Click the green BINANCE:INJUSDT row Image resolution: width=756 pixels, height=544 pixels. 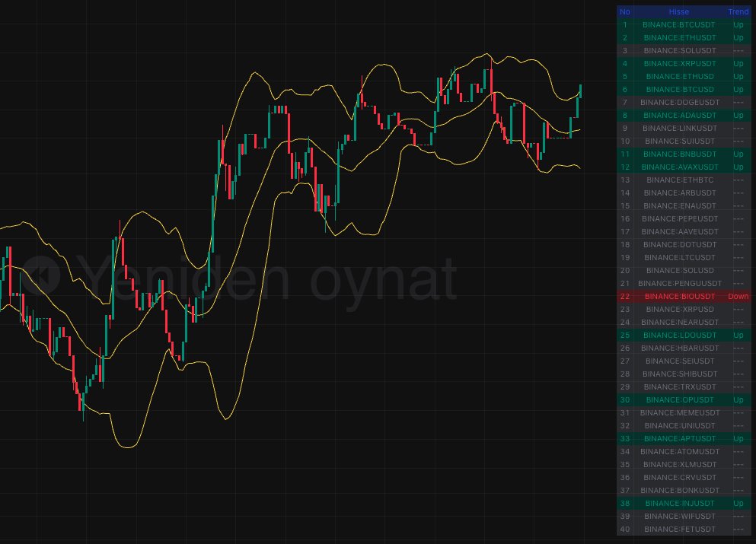coord(678,503)
